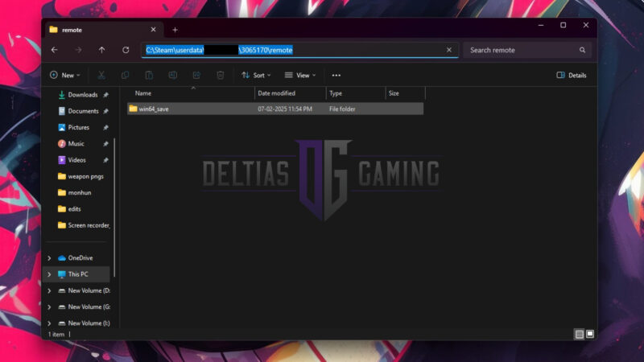Click the Back navigation arrow
The image size is (644, 362).
coord(54,50)
